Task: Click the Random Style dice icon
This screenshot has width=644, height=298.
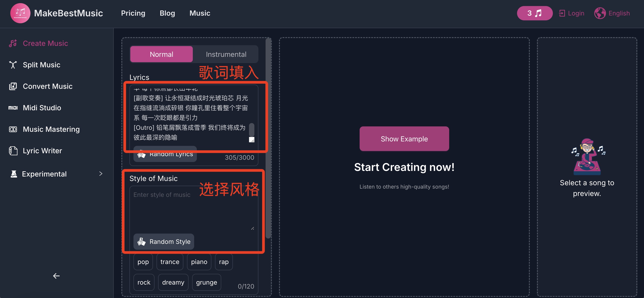Action: [142, 242]
